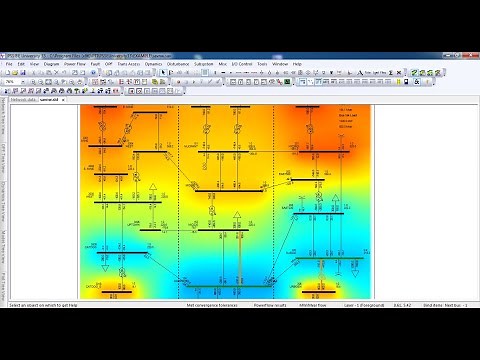The width and height of the screenshot is (480, 360).
Task: Switch to the Network data tab
Action: 23,100
